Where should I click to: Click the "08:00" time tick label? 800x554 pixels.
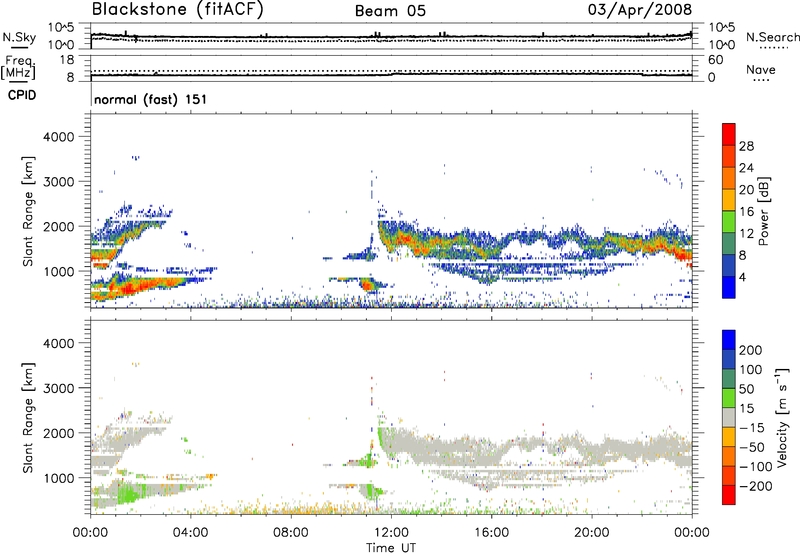(x=291, y=533)
